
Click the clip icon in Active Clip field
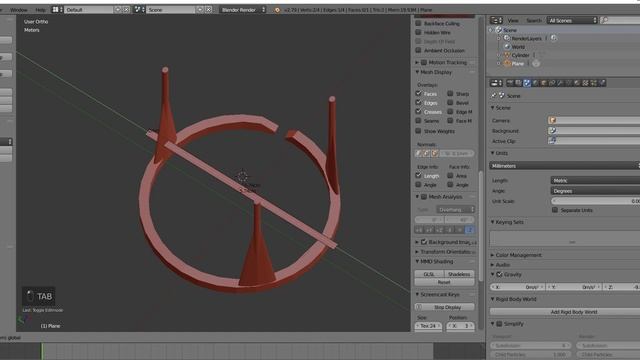[552, 140]
